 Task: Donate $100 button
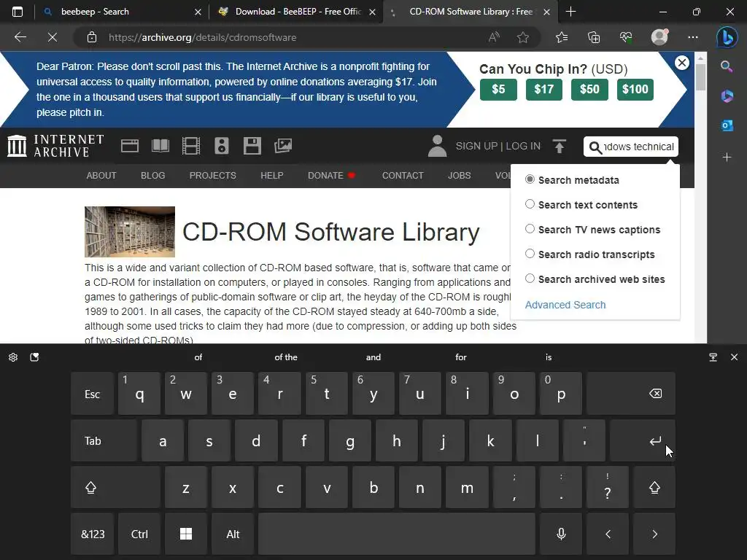(635, 90)
